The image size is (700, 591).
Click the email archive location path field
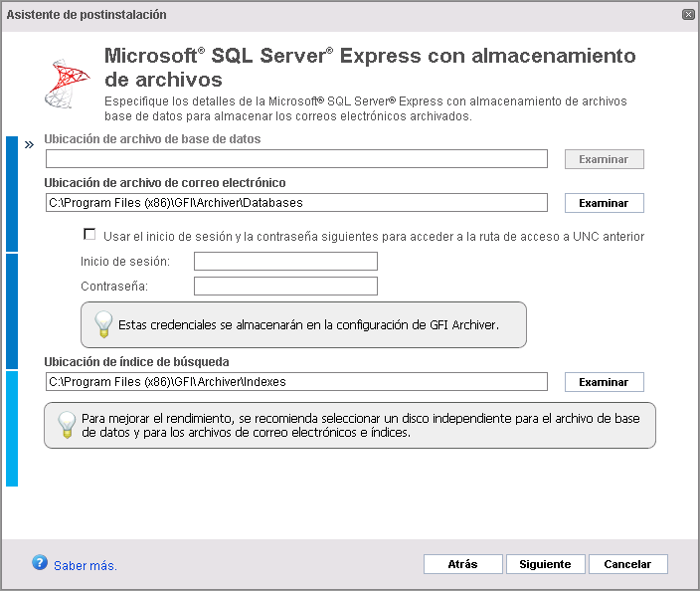pyautogui.click(x=296, y=203)
